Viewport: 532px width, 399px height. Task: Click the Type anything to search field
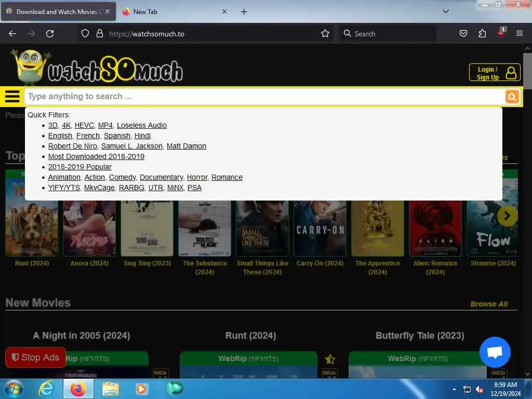(264, 97)
